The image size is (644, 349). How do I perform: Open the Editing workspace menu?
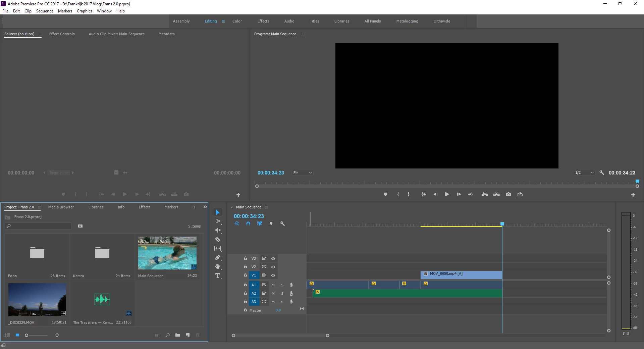click(x=223, y=21)
